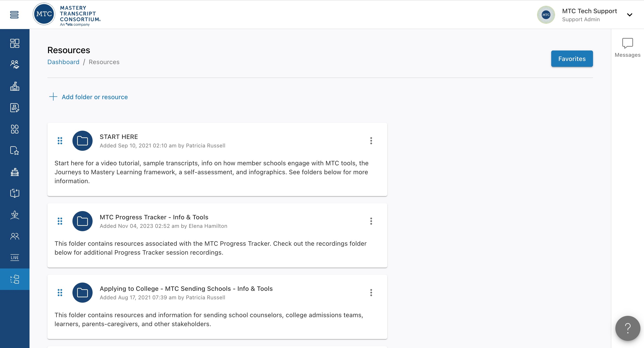
Task: Click the Messages label text
Action: [x=627, y=55]
